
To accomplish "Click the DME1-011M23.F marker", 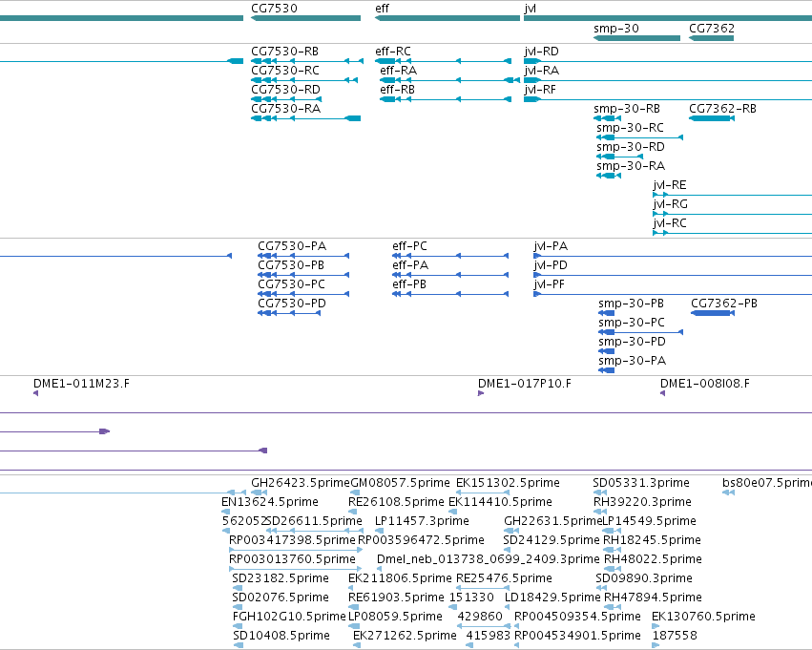I will 35,393.
